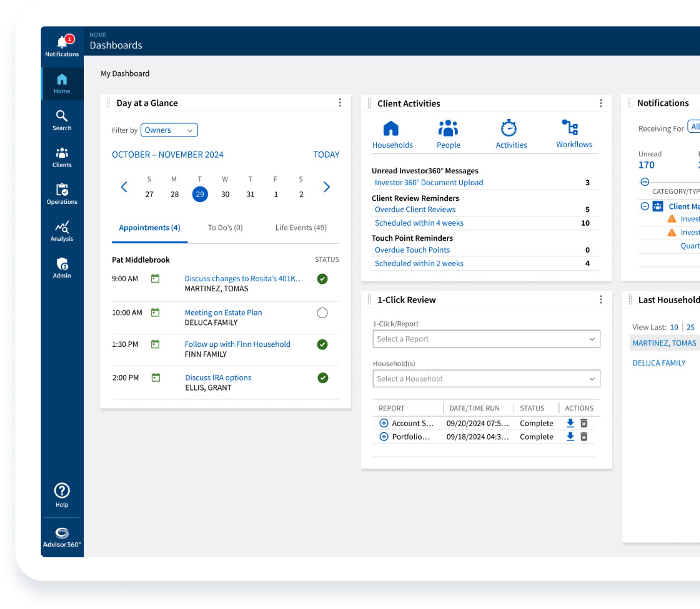Click the HOME breadcrumb

pyautogui.click(x=98, y=35)
